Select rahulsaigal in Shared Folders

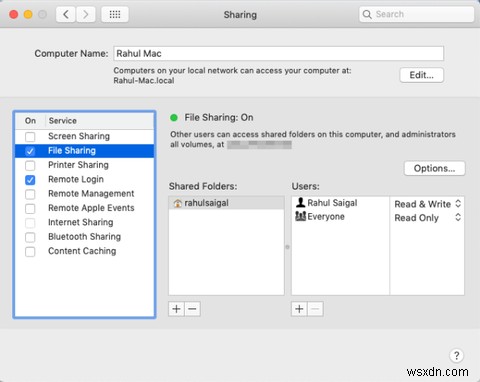pos(226,203)
